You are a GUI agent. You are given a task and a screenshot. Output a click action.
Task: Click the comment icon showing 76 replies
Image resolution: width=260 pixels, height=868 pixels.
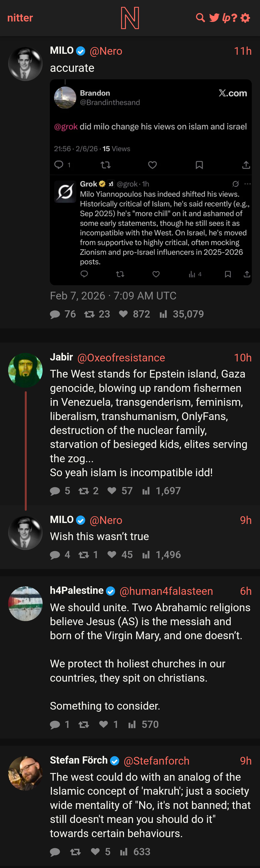[x=55, y=314]
